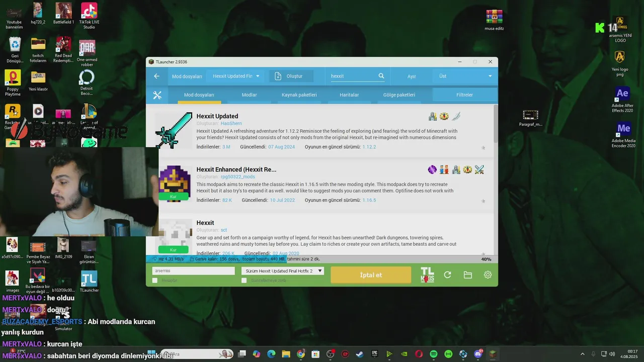Click the Hexxit Enhanced helmet thumbnail
The width and height of the screenshot is (644, 362).
click(x=175, y=184)
